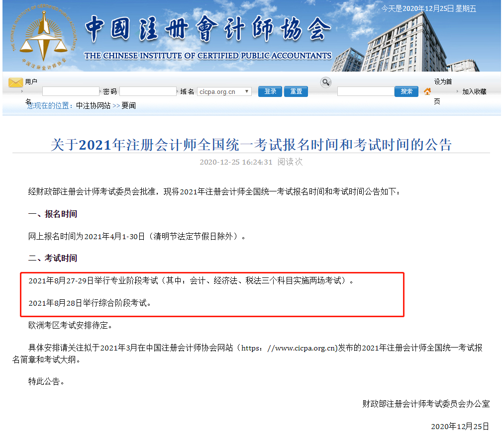504x439 pixels.
Task: Open the 中注协网站 breadcrumb link
Action: pyautogui.click(x=94, y=105)
